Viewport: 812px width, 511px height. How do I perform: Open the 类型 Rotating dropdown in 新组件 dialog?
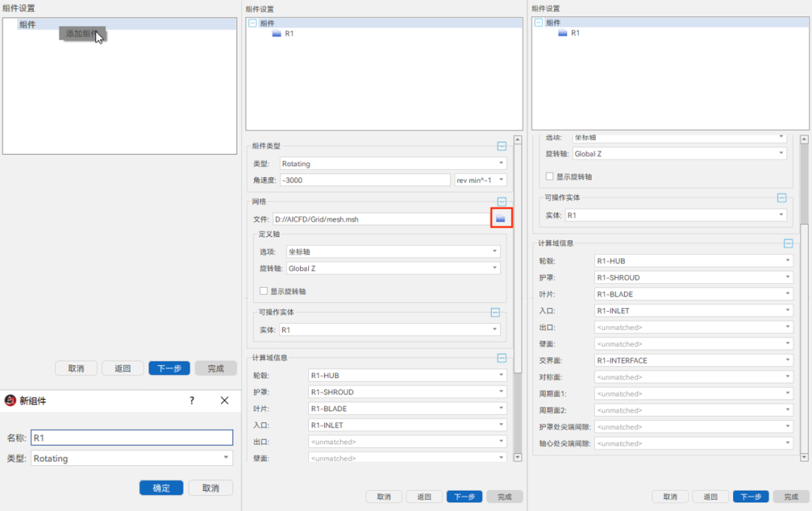tap(225, 458)
